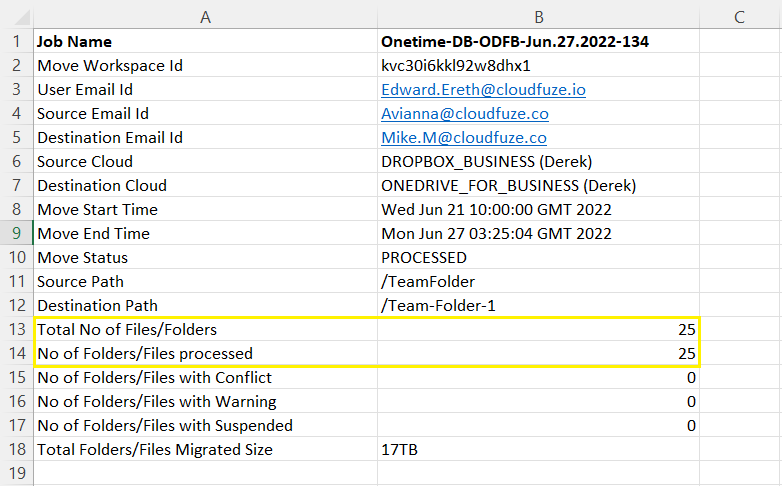The width and height of the screenshot is (782, 486).
Task: Click the PROCESSED move status cell
Action: (538, 258)
